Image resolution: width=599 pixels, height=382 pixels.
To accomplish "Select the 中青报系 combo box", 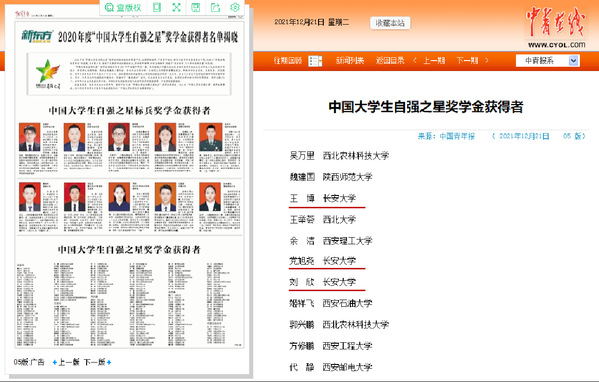I will coord(547,60).
